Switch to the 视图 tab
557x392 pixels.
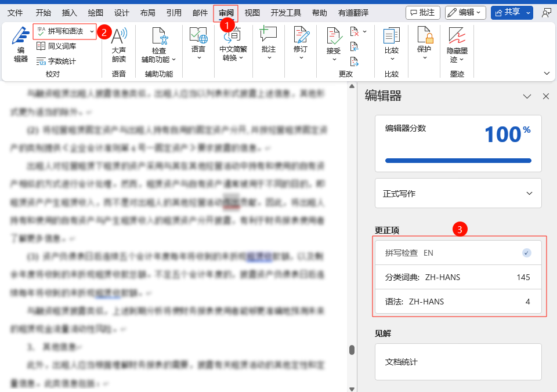pos(252,12)
